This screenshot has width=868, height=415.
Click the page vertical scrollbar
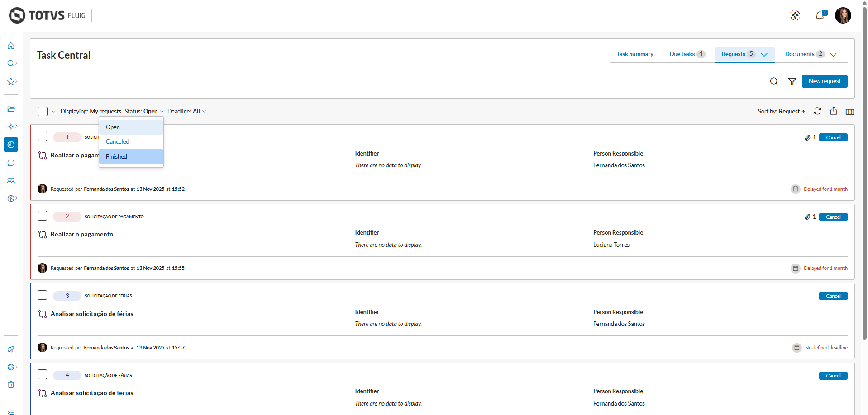pos(864,181)
